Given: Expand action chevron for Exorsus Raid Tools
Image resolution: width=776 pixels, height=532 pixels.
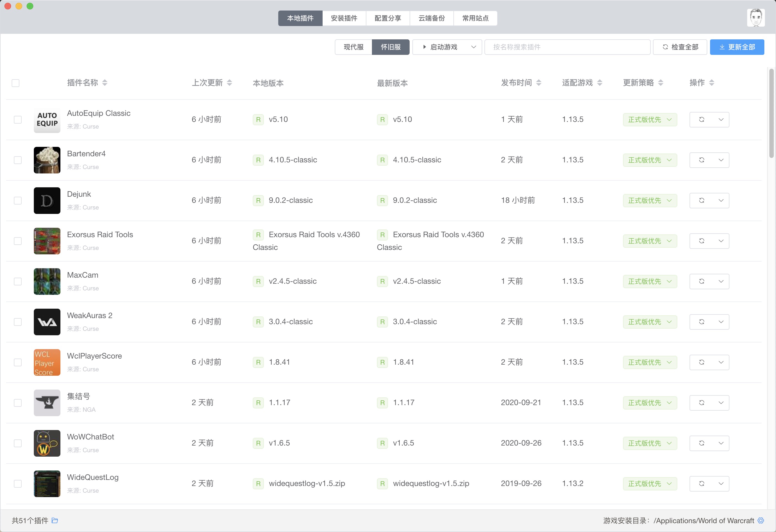Looking at the screenshot, I should (721, 241).
